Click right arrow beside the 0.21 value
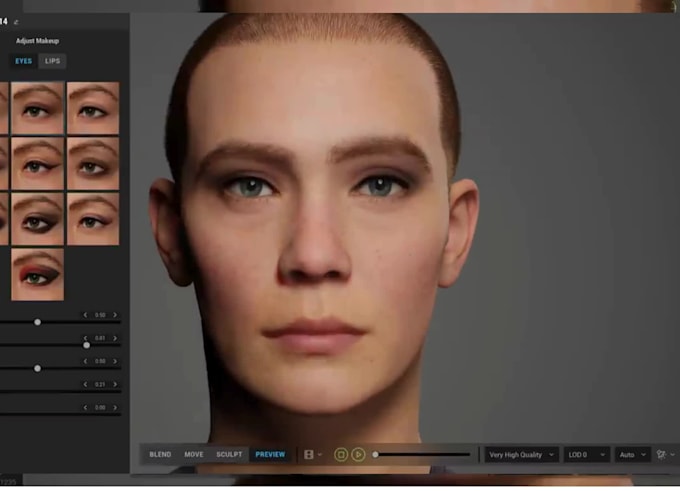This screenshot has width=680, height=491. tap(115, 385)
